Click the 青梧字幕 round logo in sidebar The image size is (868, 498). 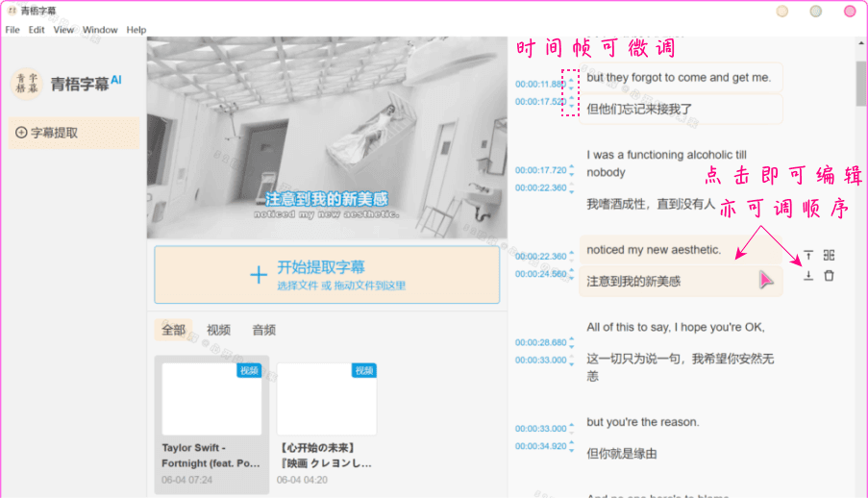point(27,84)
